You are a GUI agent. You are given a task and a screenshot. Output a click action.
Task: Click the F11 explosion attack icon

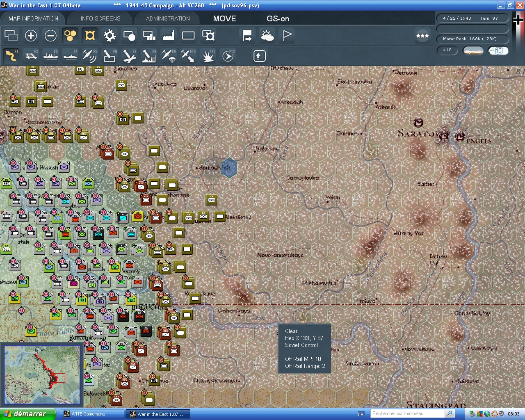click(x=208, y=56)
